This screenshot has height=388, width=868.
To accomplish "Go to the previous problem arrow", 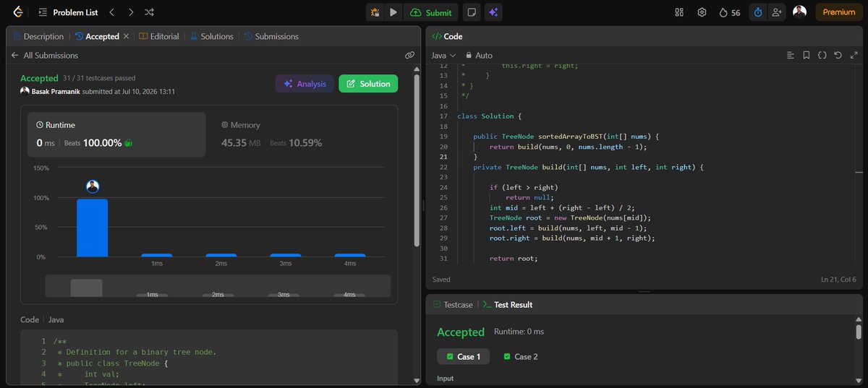I will [111, 12].
